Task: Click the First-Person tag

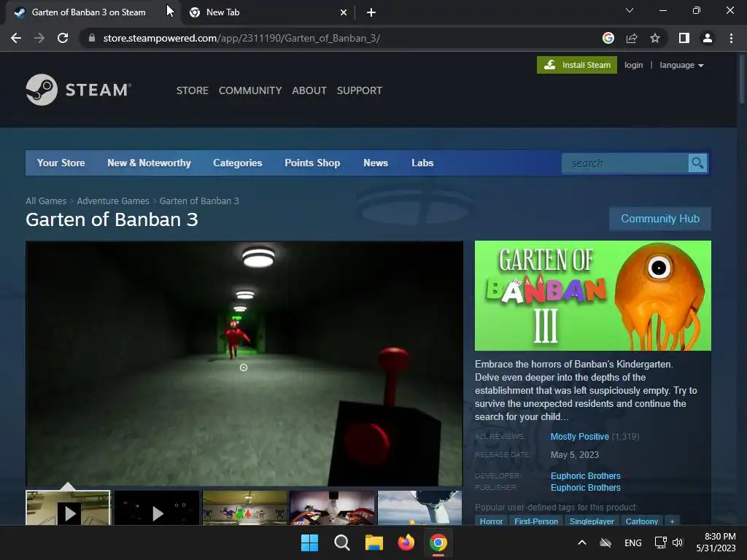Action: [536, 521]
